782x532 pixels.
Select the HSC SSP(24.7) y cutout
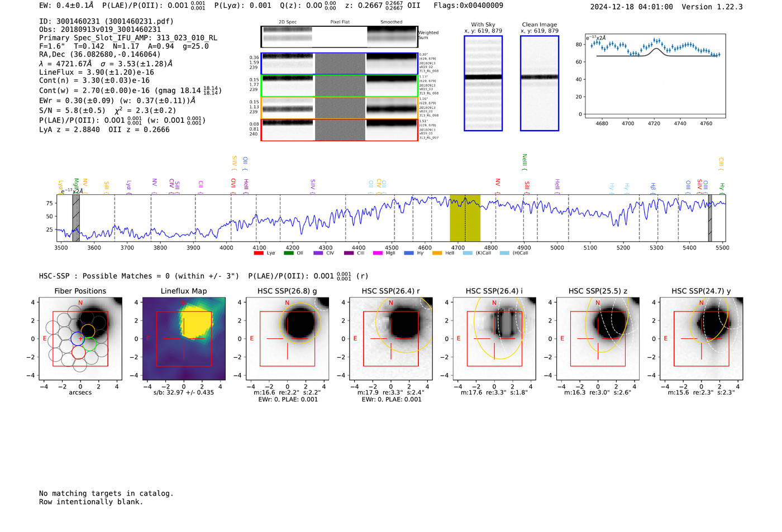point(702,338)
